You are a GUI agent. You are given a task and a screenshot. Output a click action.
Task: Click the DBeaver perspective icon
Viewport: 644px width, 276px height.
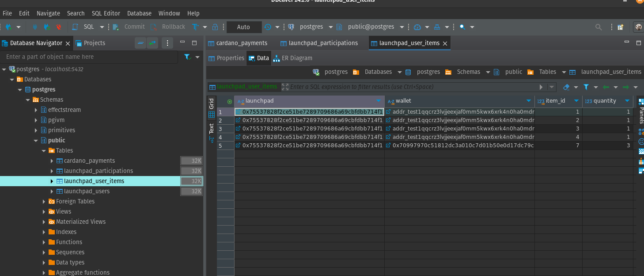click(638, 27)
